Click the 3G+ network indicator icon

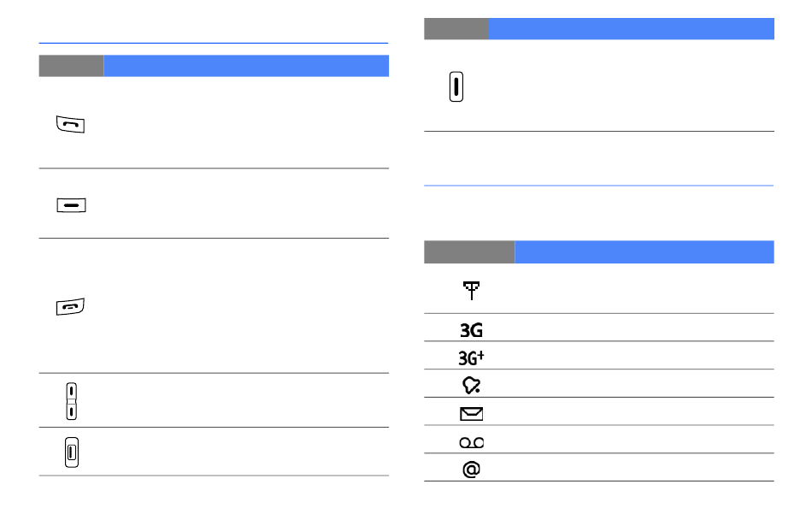(471, 358)
